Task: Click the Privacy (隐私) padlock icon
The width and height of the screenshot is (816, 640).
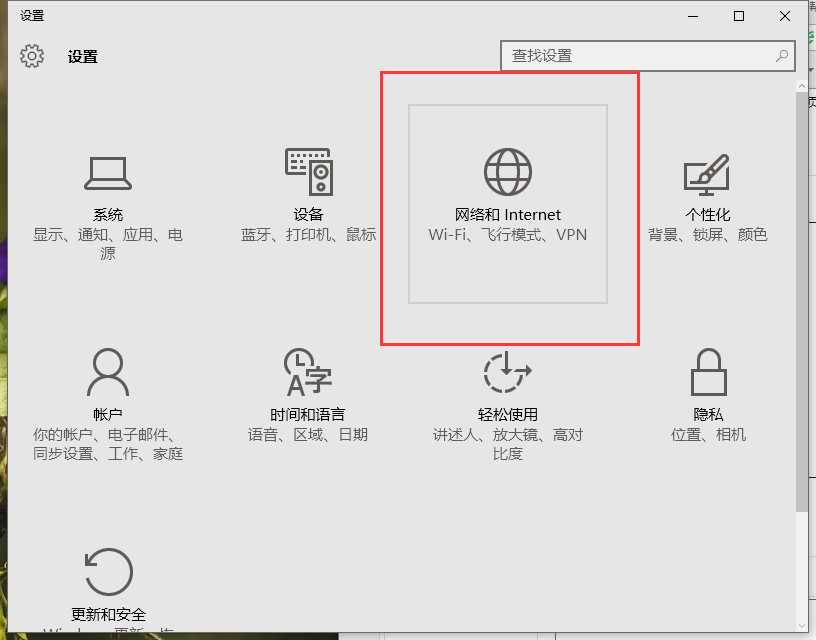Action: [708, 373]
